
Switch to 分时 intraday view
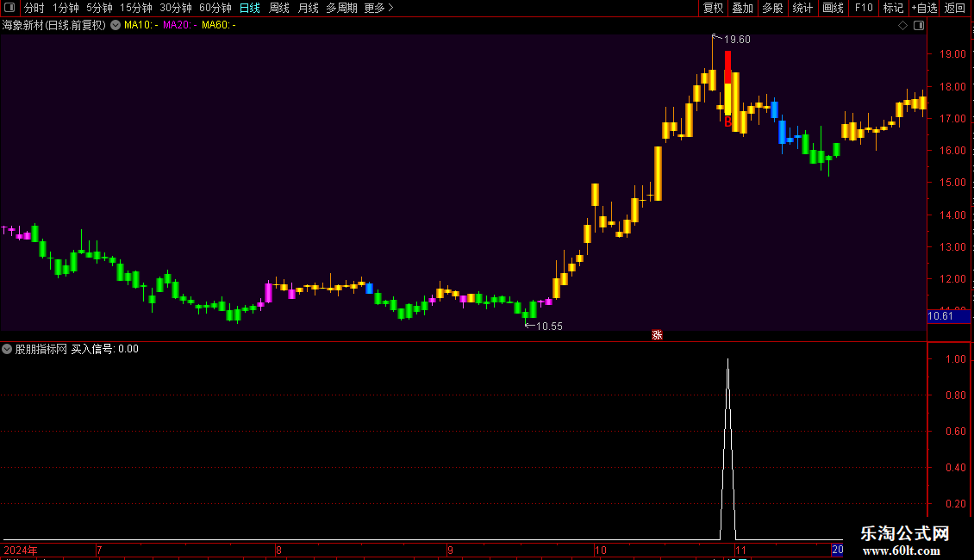(34, 8)
